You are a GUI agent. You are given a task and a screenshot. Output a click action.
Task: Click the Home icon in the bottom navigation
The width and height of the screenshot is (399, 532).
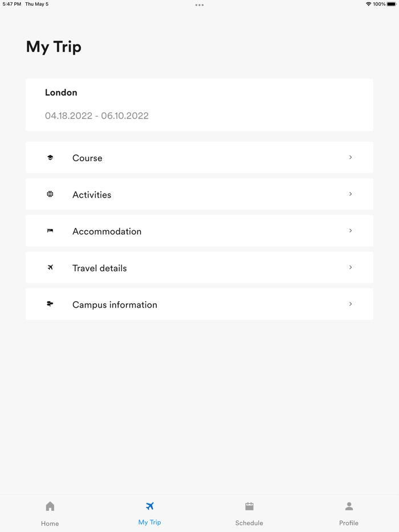click(x=50, y=506)
